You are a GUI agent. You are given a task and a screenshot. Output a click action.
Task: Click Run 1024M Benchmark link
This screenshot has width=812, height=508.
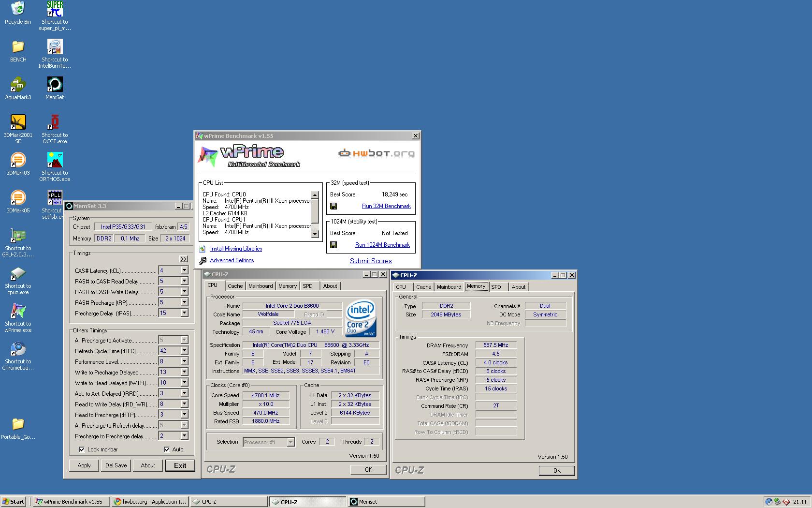click(382, 245)
